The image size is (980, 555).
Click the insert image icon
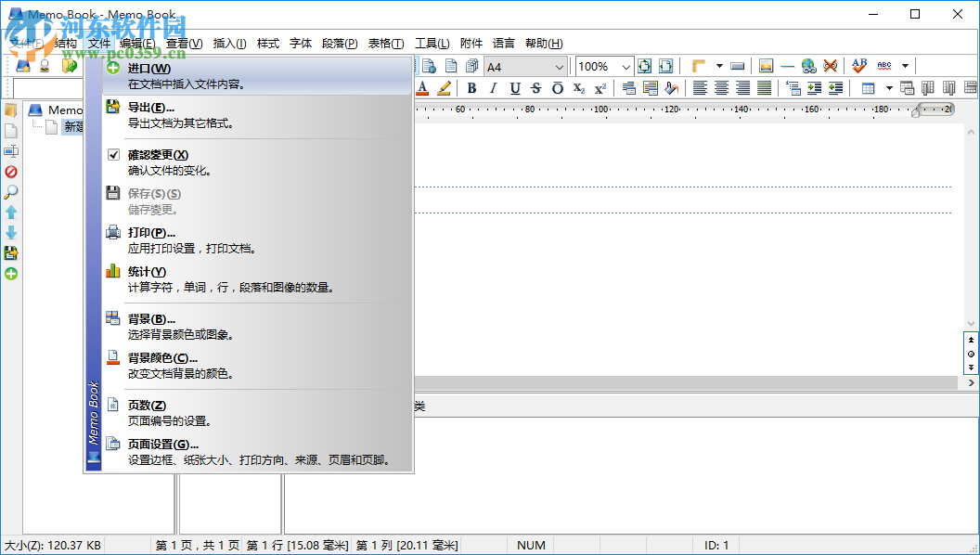(x=767, y=66)
